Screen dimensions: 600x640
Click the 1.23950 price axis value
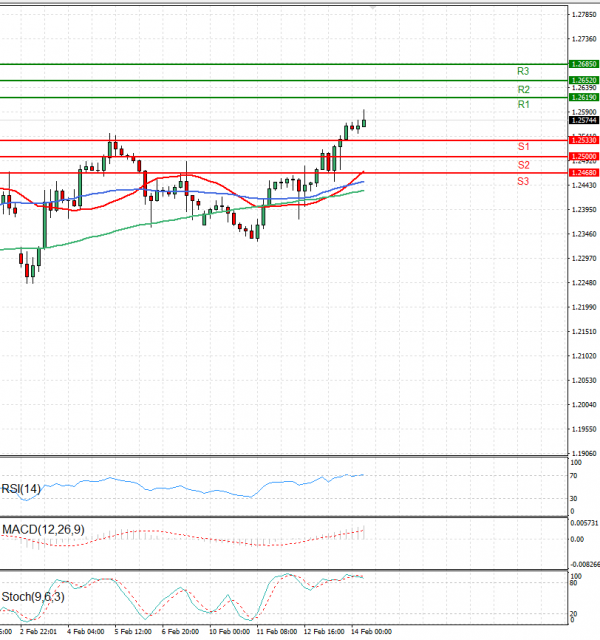coord(584,209)
